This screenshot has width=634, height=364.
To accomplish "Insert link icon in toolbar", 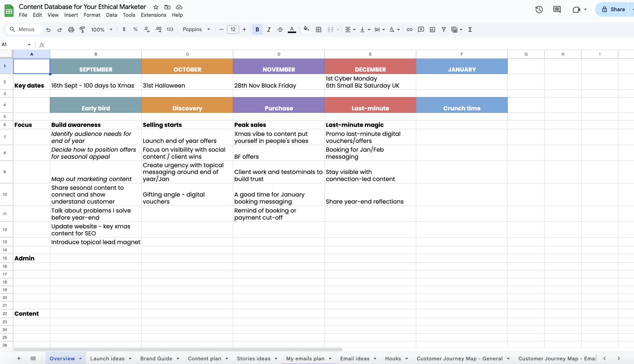I will tap(410, 29).
